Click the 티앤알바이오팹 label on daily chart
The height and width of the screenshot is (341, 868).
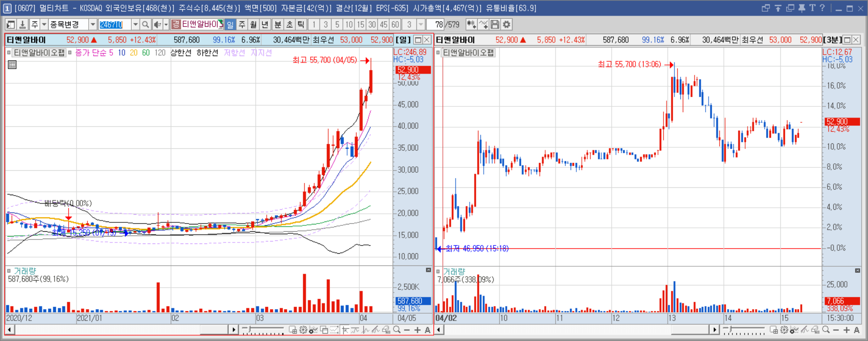(x=39, y=53)
